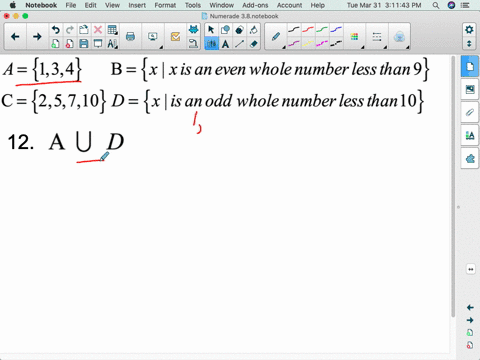
Task: Pick the black pen style
Action: 294,30
